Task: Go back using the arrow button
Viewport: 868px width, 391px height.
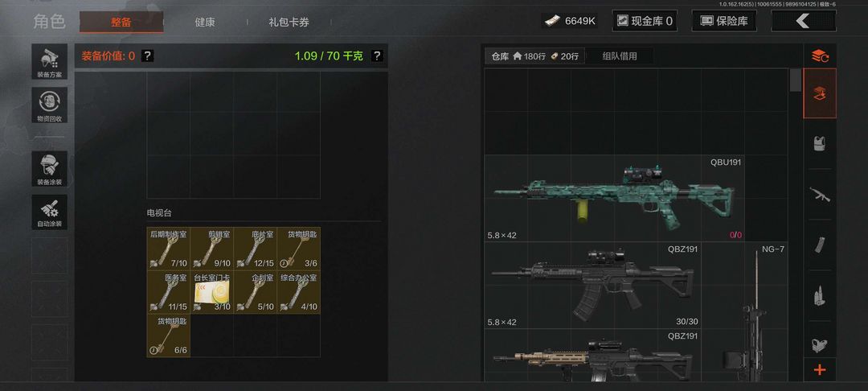Action: tap(803, 21)
